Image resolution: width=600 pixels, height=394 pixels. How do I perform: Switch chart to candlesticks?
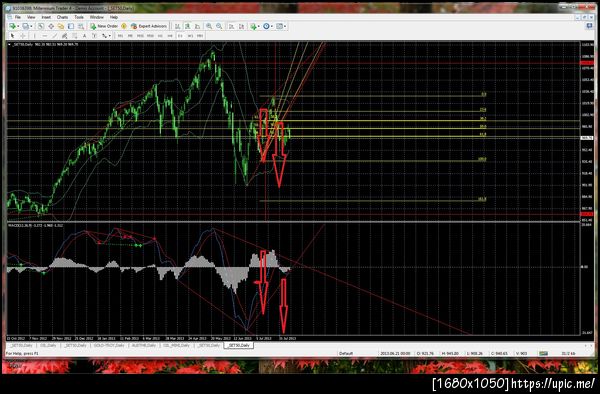point(188,26)
